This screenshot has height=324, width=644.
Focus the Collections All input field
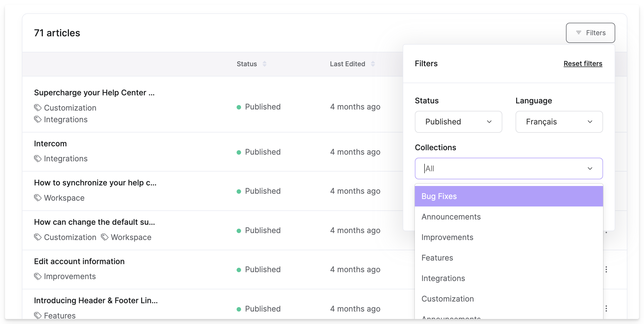pyautogui.click(x=509, y=169)
